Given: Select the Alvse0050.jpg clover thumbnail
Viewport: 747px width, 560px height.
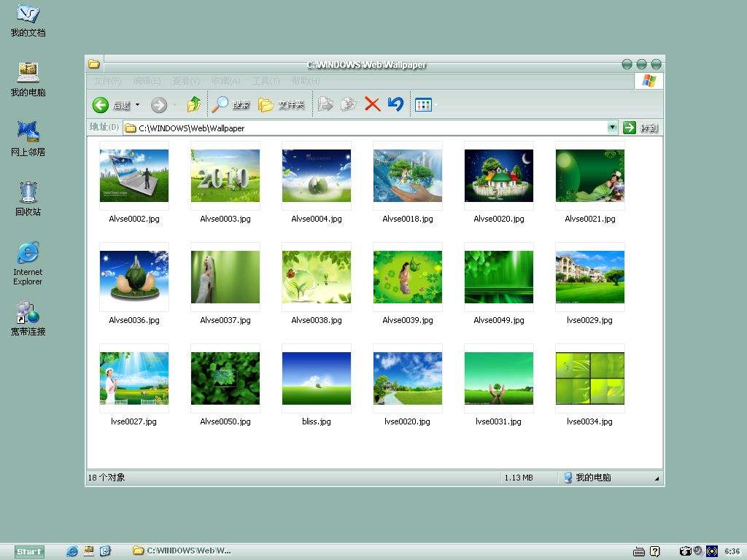Looking at the screenshot, I should point(225,378).
